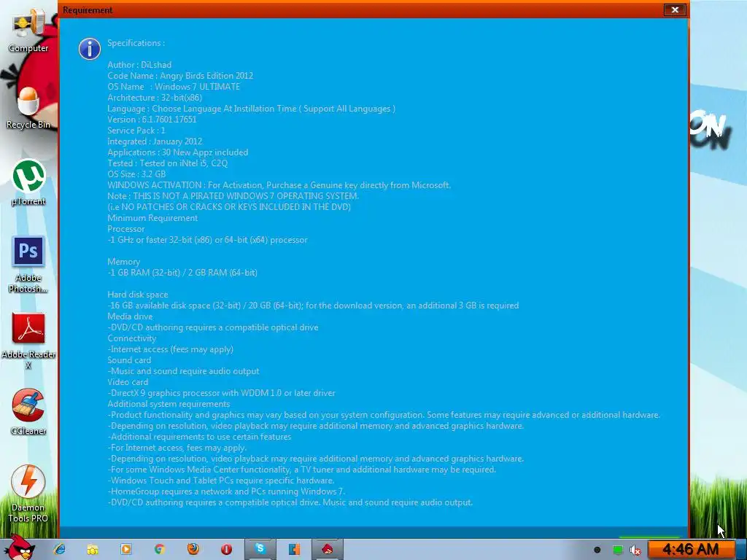Click the orange-blue app icon beside Skype

pyautogui.click(x=294, y=549)
